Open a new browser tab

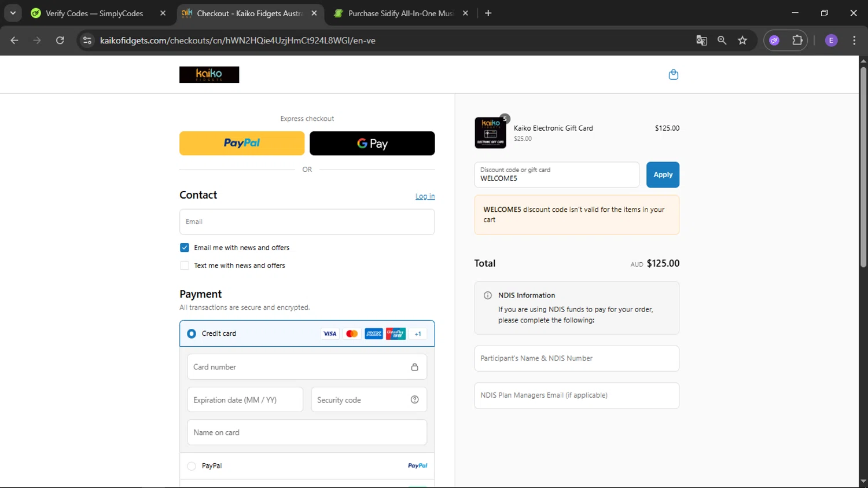tap(488, 13)
